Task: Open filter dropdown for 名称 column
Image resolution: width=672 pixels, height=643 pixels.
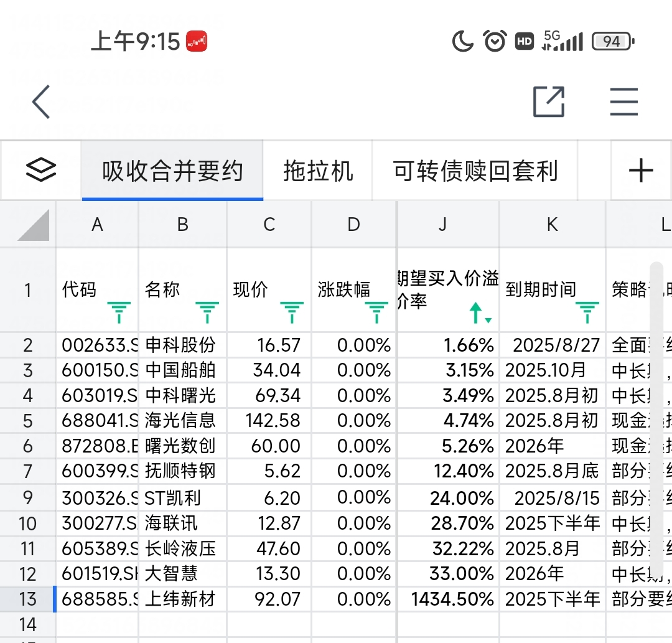Action: tap(207, 312)
